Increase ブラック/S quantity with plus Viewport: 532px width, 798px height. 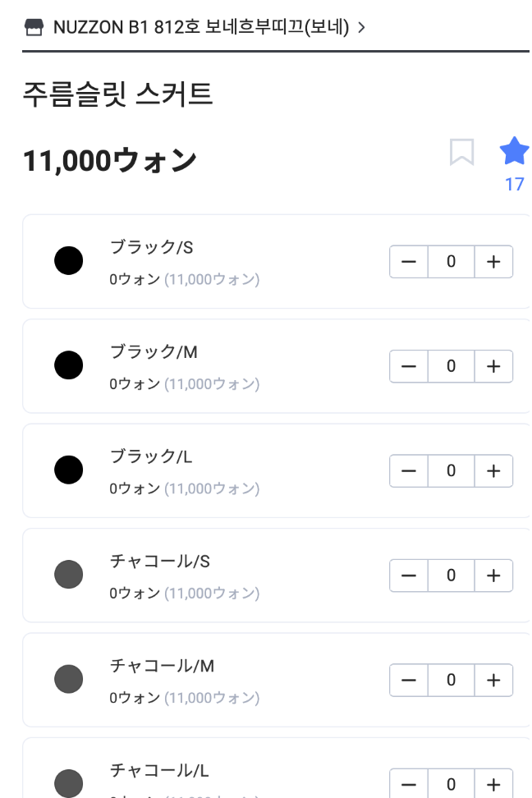click(x=493, y=262)
